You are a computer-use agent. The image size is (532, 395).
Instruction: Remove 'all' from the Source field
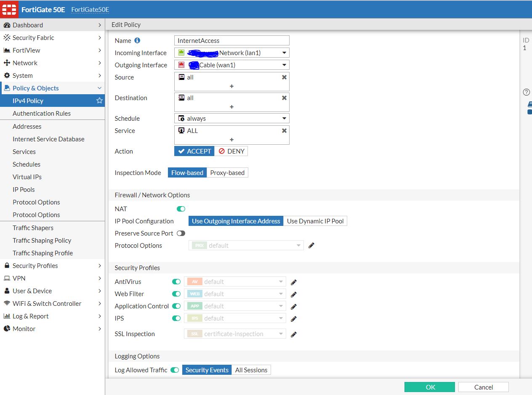[284, 77]
